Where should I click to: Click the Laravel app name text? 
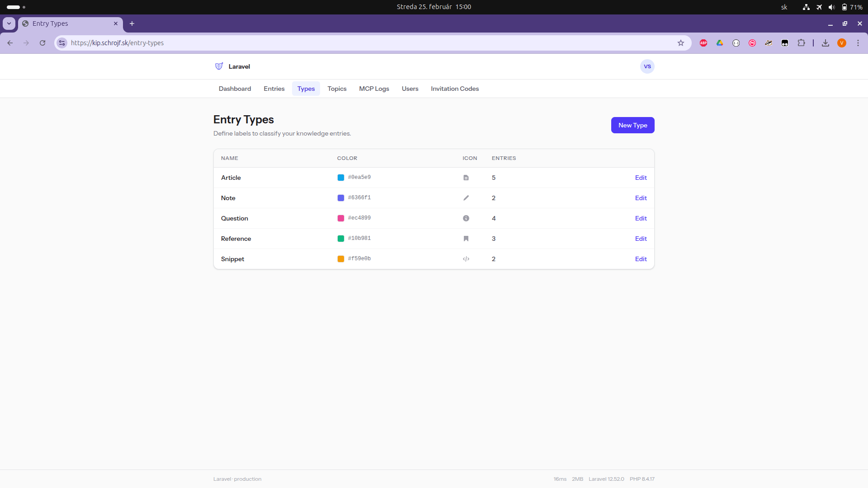click(239, 66)
